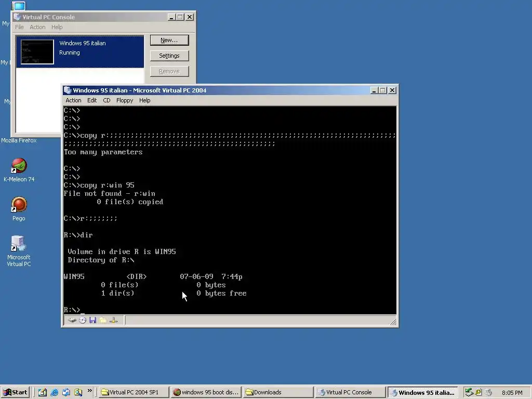Image resolution: width=532 pixels, height=399 pixels.
Task: Click the Virtual PC Console title bar icon
Action: tap(17, 17)
